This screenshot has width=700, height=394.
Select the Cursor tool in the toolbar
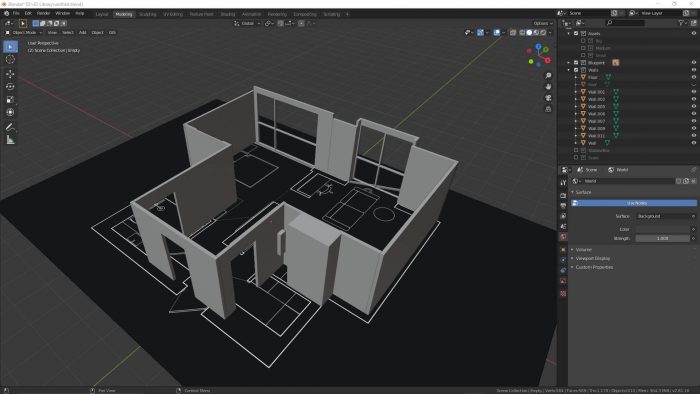click(x=10, y=59)
